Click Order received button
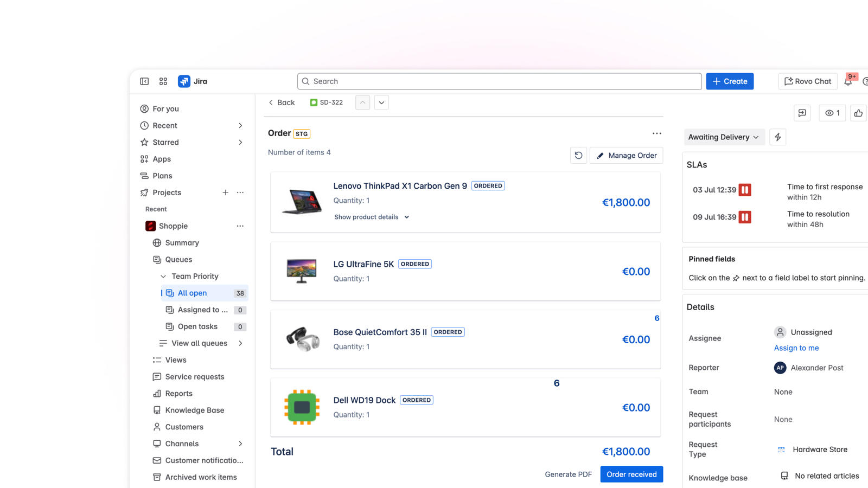The image size is (868, 488). pos(631,474)
